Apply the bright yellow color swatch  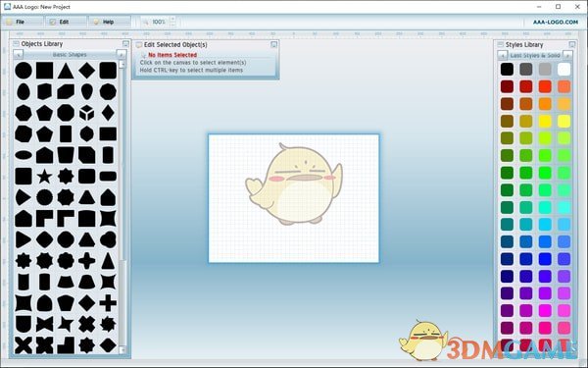(x=545, y=121)
